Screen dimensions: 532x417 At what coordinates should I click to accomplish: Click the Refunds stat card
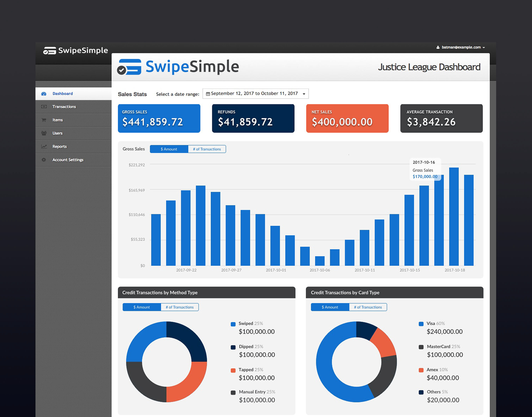coord(253,118)
